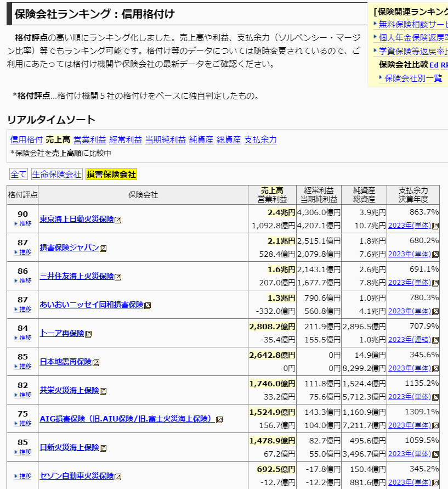View 推移 under 損害保険ジャパン score 87
This screenshot has height=489, width=448.
coord(23,252)
